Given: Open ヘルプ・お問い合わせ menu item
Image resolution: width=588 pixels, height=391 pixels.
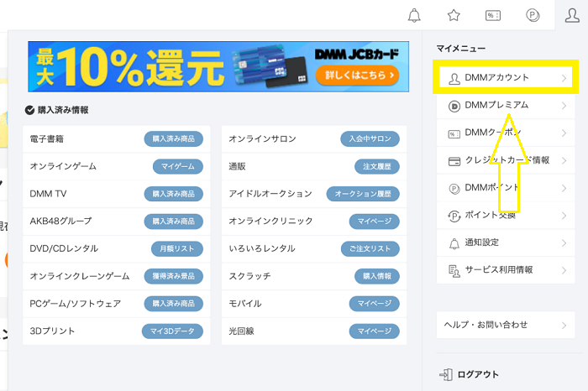Looking at the screenshot, I should tap(506, 325).
